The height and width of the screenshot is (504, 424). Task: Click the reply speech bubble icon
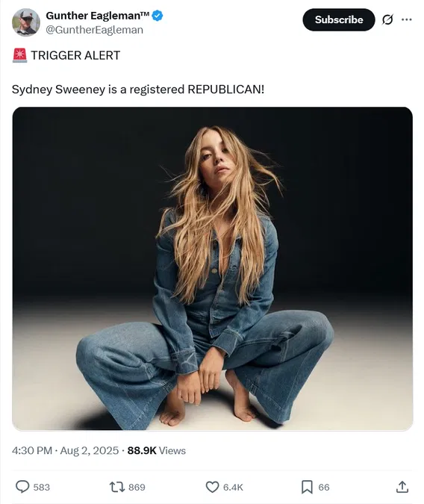(x=22, y=487)
